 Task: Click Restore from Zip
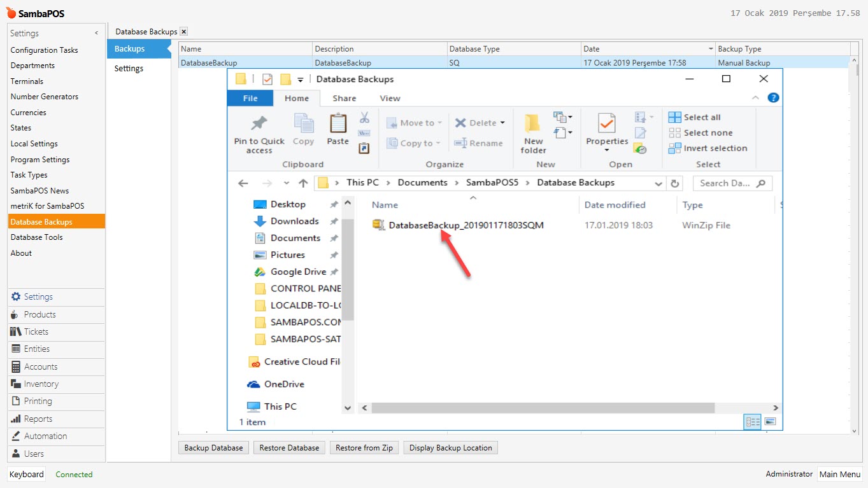pyautogui.click(x=364, y=447)
